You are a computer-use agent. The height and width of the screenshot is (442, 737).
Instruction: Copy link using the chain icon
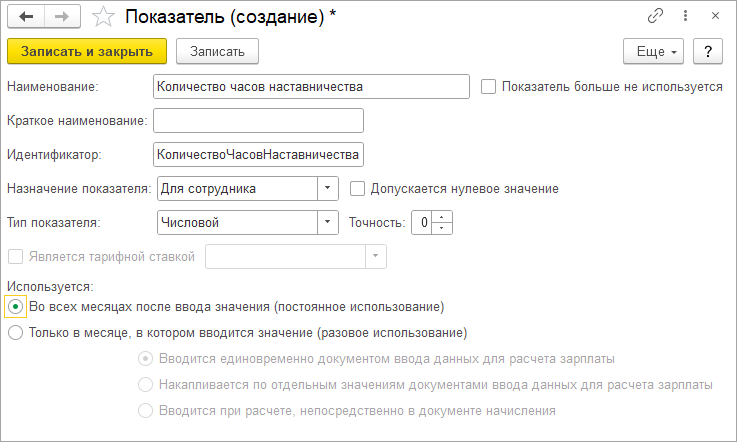coord(655,16)
